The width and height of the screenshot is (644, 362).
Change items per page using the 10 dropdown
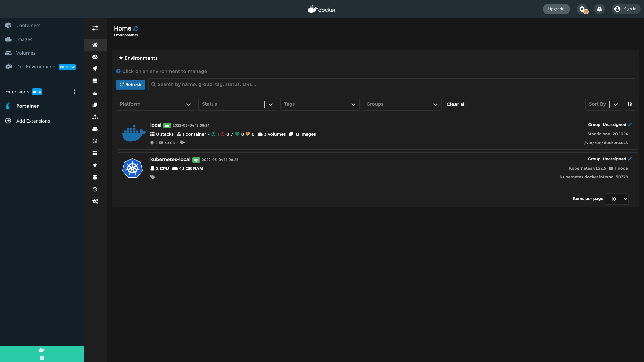coord(616,199)
